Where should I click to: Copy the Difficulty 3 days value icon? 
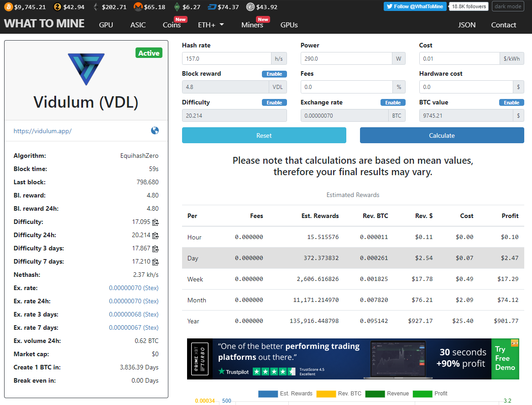[156, 249]
